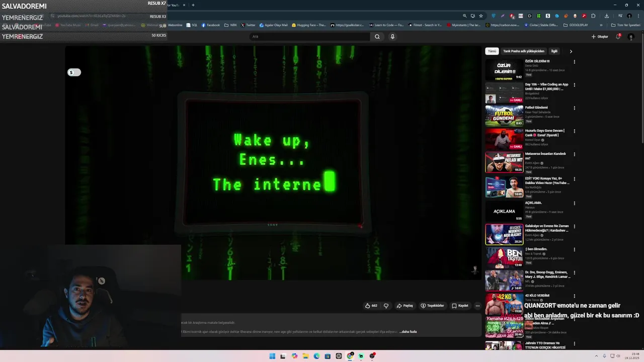Click the main Wake up Enes video player
This screenshot has width=644, height=362.
(x=273, y=162)
